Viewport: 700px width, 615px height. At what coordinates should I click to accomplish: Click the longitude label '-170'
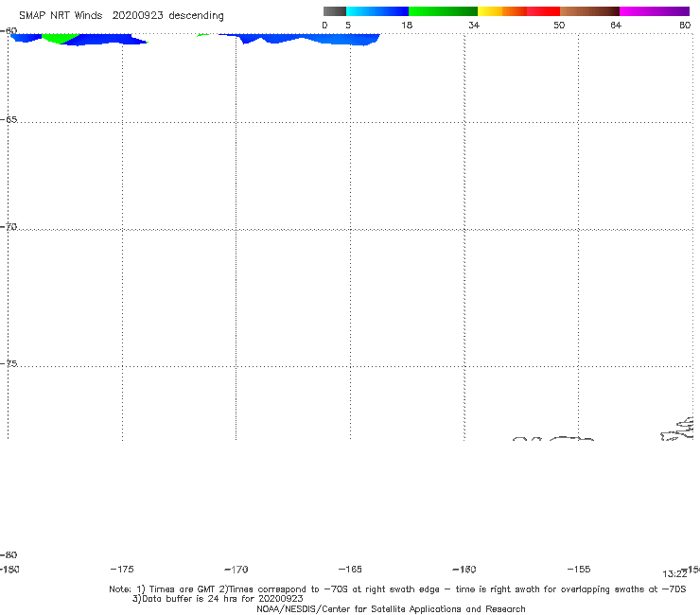pos(236,570)
